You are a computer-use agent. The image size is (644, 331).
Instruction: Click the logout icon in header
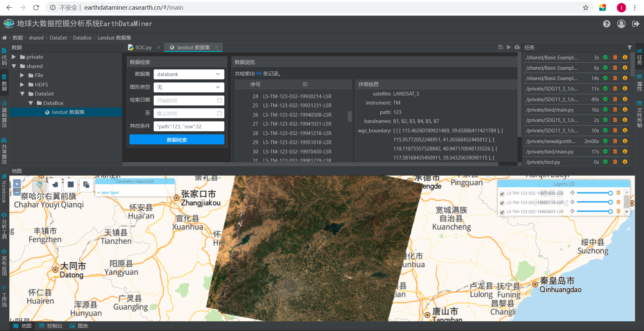(636, 24)
